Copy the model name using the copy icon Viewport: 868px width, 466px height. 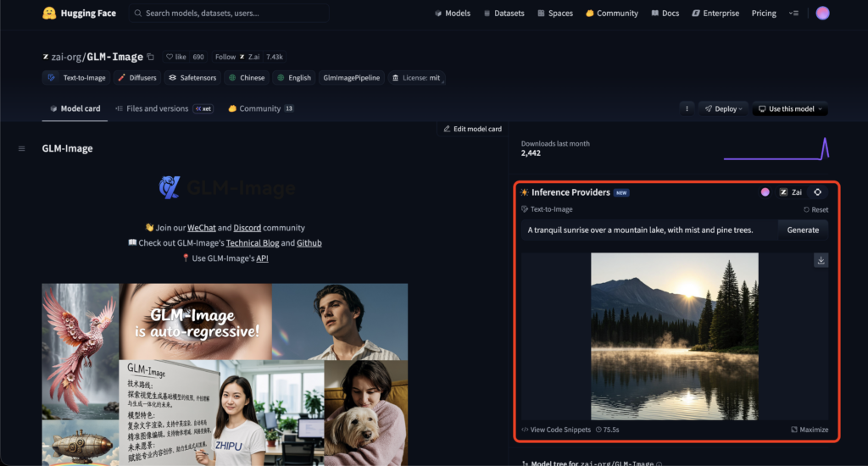pos(151,57)
